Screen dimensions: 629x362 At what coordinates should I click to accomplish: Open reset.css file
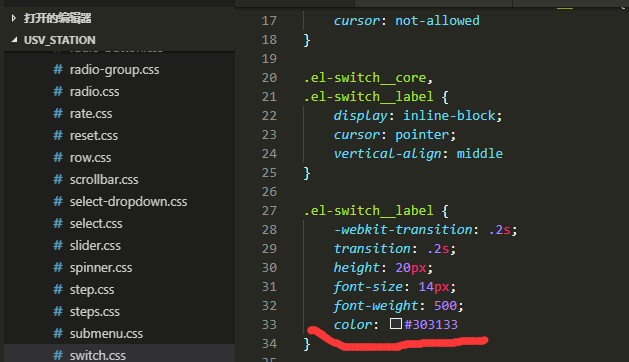(93, 136)
